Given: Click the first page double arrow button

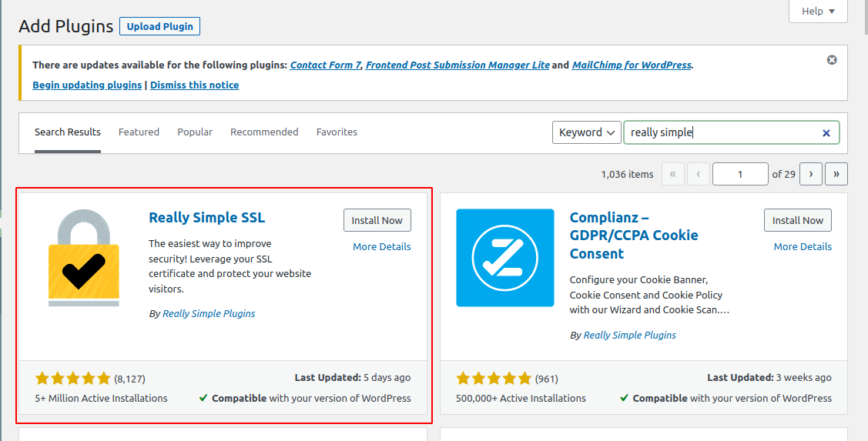Looking at the screenshot, I should pyautogui.click(x=673, y=174).
